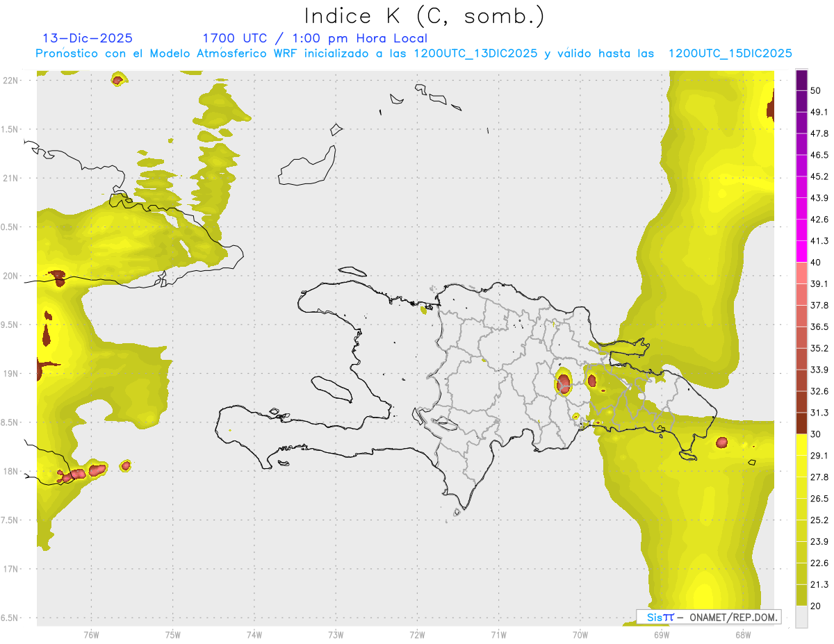Click the '1700 UTC / 1:00 pm Hora Local' time text
The width and height of the screenshot is (834, 644).
tap(315, 38)
